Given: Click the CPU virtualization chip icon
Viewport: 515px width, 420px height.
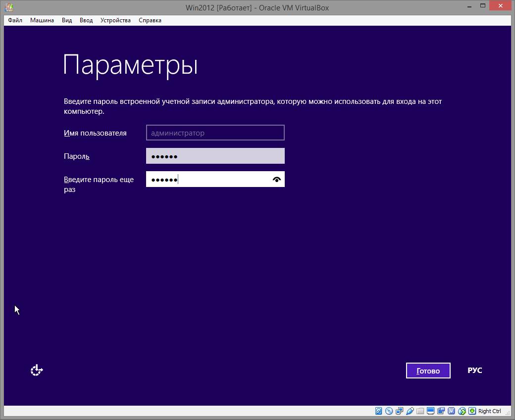Looking at the screenshot, I should pyautogui.click(x=451, y=411).
